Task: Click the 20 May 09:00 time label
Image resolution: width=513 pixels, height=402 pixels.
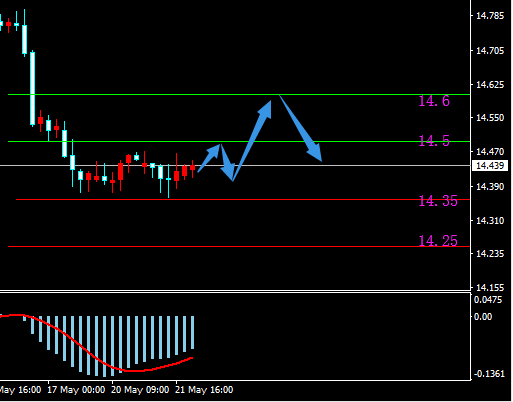Action: point(140,390)
